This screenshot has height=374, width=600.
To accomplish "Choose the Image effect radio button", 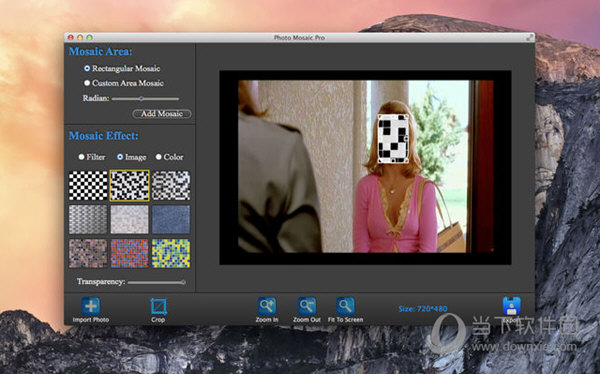I will click(x=120, y=157).
